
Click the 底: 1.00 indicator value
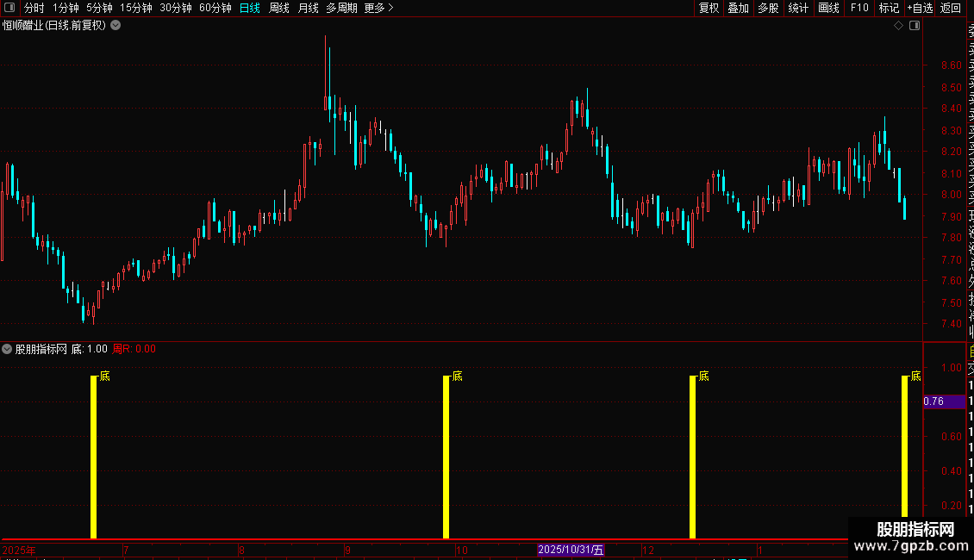[x=90, y=349]
